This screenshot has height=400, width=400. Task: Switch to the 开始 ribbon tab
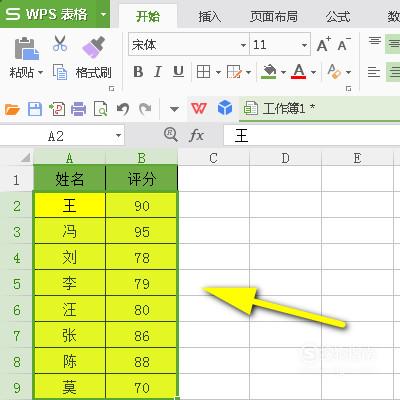coord(148,16)
